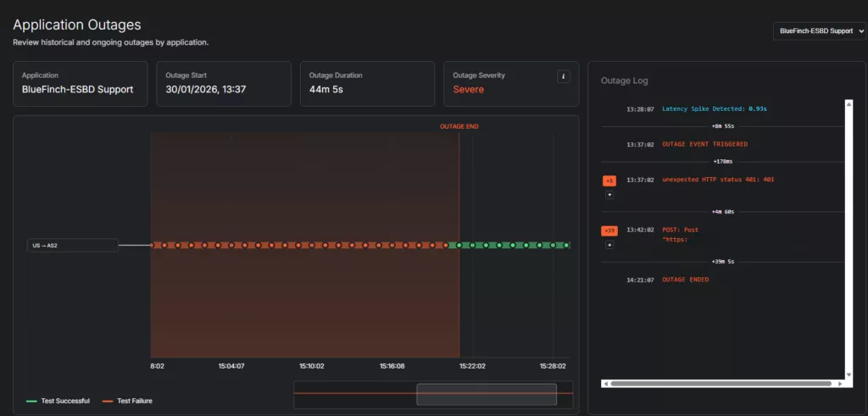This screenshot has height=416, width=868.
Task: Click the 15:22:02 time axis label
Action: [472, 366]
